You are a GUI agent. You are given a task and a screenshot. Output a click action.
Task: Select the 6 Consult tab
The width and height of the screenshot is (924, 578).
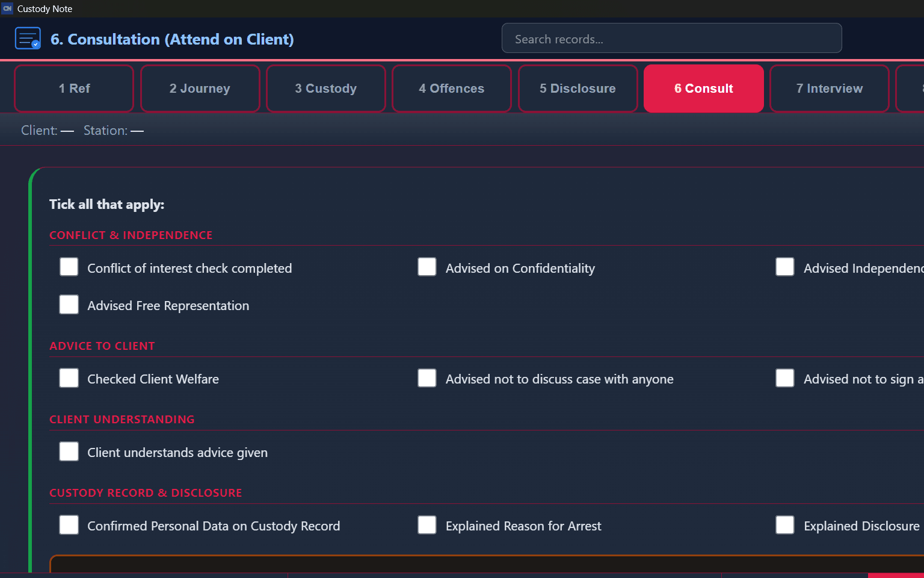(x=703, y=89)
